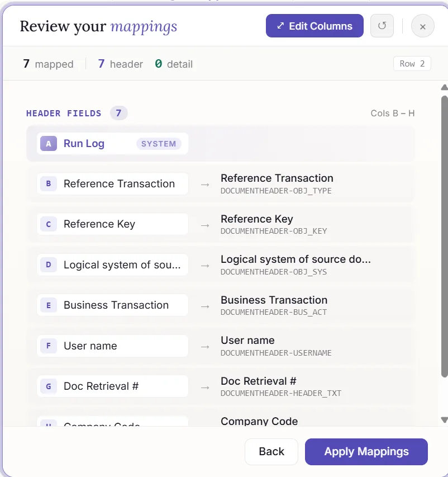This screenshot has width=448, height=477.
Task: Click the Doc Retrieval # target label
Action: tap(258, 381)
